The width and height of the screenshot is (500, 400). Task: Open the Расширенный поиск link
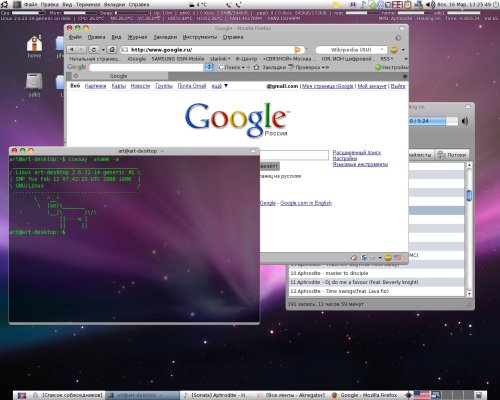click(357, 152)
